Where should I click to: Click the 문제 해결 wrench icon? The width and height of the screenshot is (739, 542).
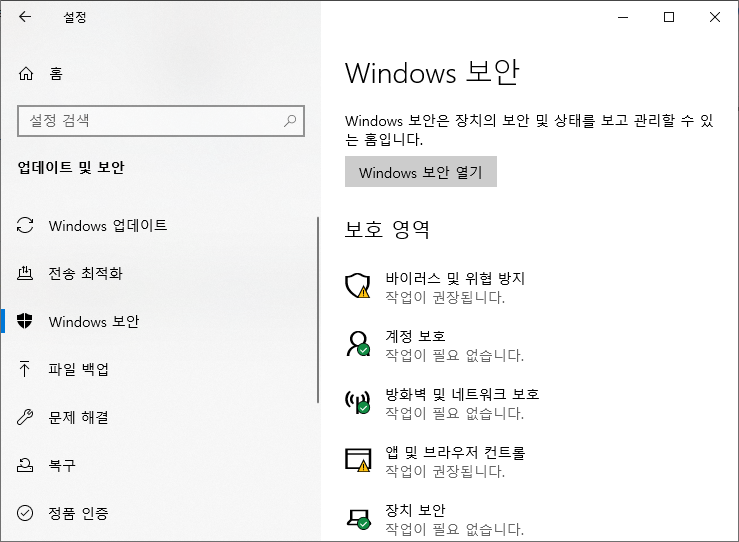click(25, 417)
